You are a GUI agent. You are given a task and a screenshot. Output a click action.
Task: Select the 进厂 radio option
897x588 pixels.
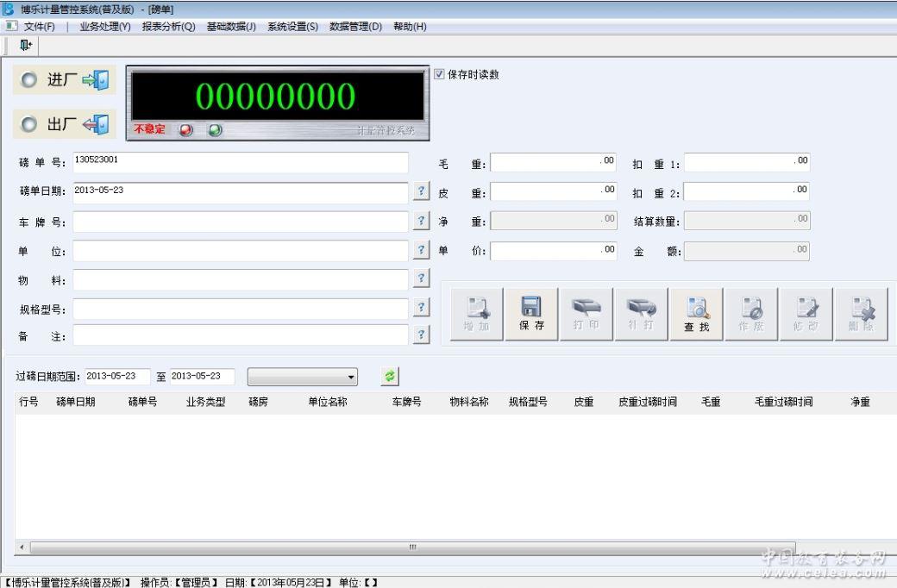click(x=29, y=80)
